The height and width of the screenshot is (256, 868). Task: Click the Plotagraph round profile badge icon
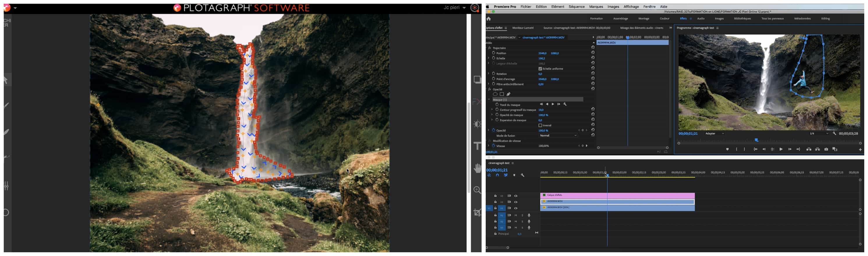(x=475, y=8)
